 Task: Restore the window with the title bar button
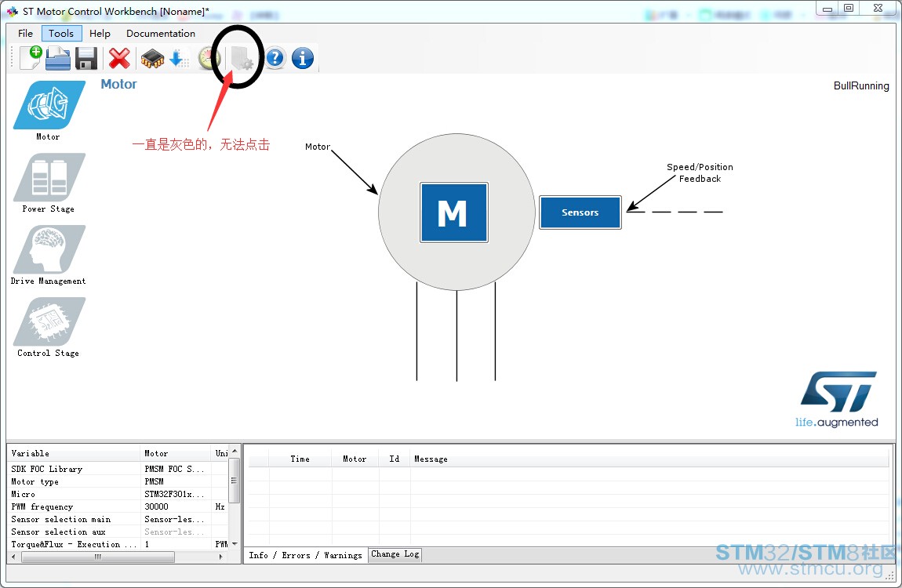click(x=849, y=8)
